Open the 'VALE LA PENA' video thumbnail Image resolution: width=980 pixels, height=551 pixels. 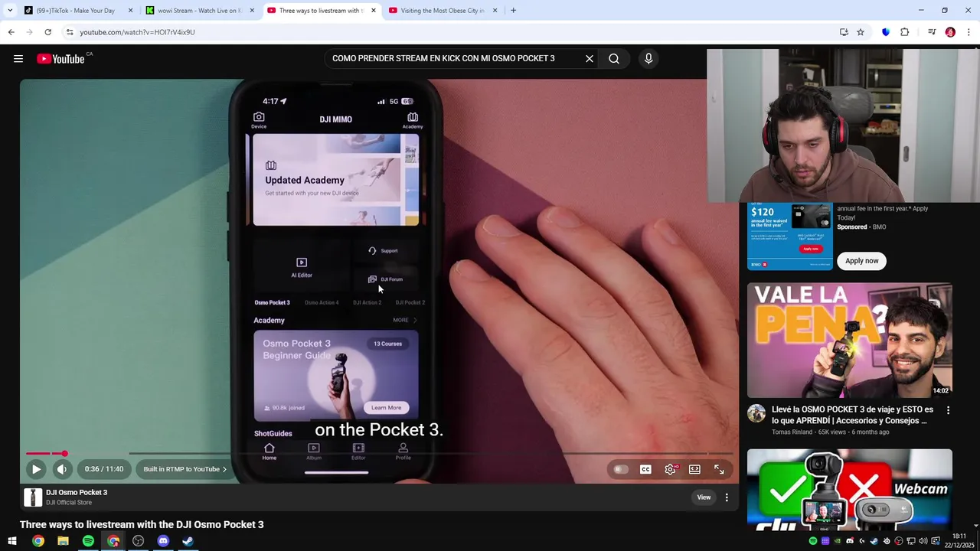tap(850, 341)
